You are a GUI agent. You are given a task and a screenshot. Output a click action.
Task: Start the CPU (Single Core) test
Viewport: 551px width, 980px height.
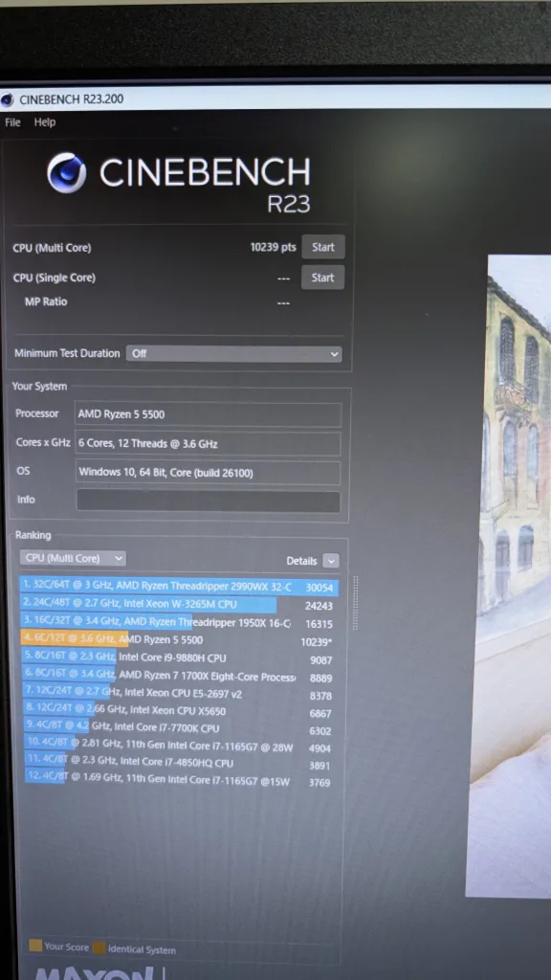point(322,278)
